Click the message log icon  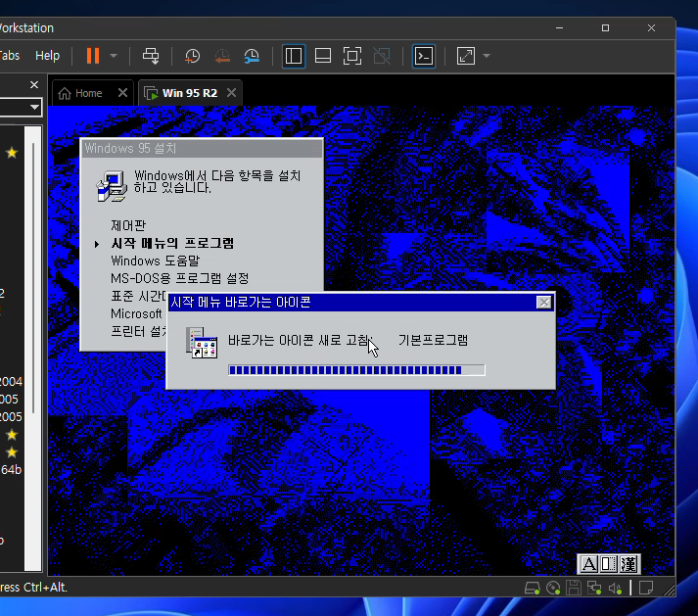[646, 588]
